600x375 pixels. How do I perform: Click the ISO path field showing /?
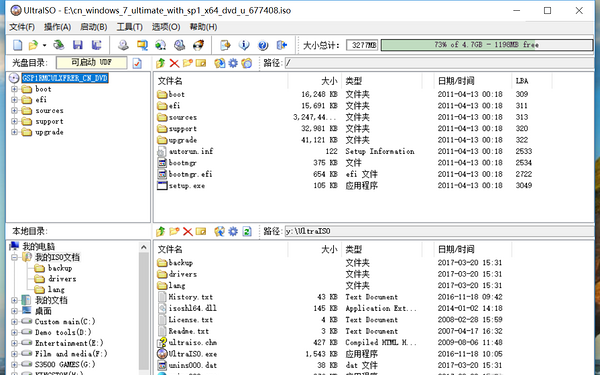tap(439, 63)
